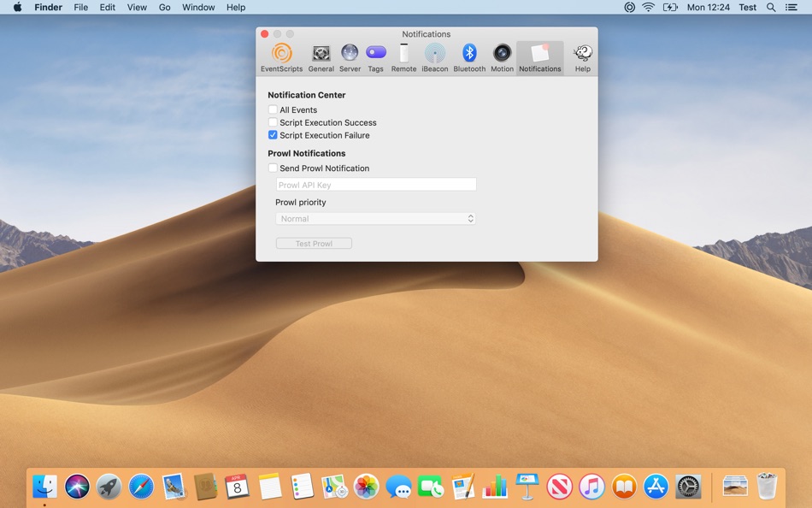Open Books in the Dock
Image resolution: width=812 pixels, height=508 pixels.
tap(624, 487)
